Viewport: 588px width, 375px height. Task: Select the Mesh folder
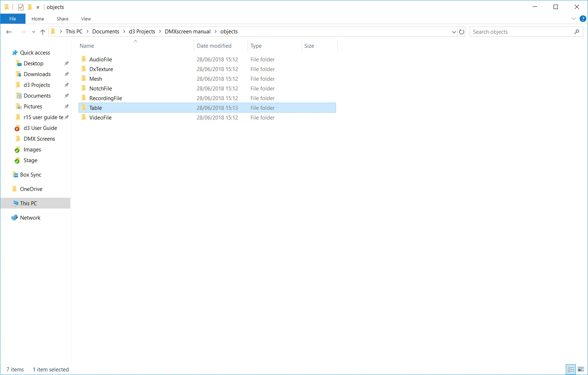point(95,79)
